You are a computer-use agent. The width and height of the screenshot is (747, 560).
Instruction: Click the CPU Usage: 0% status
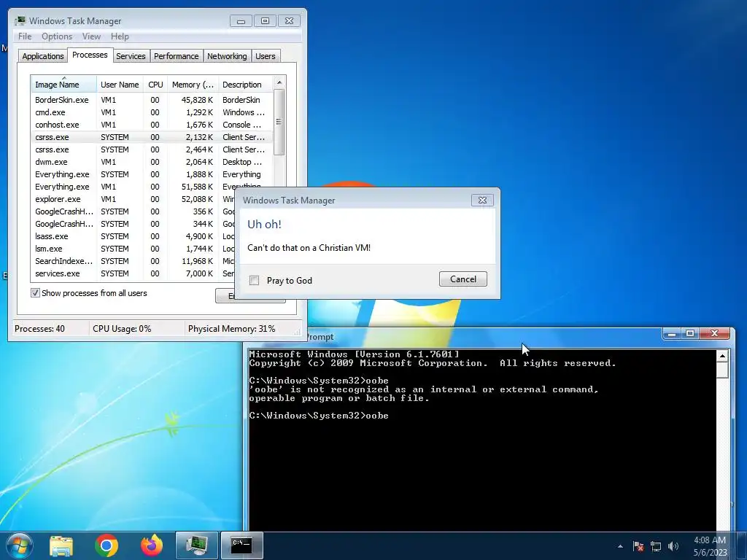122,329
